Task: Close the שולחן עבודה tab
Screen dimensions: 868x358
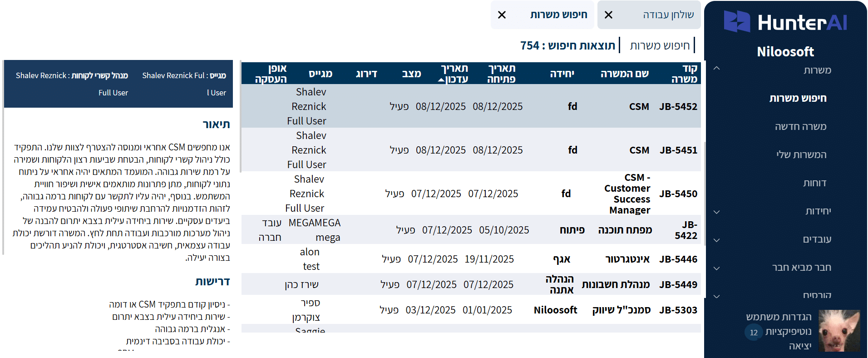Action: click(x=609, y=15)
